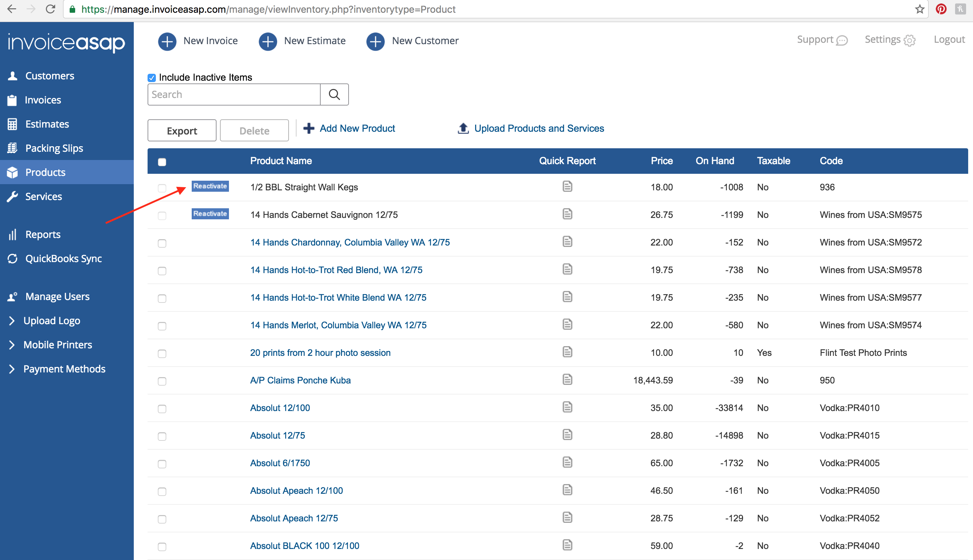Open the Absolut BLACK 100 12/100 product
Screen dimensions: 973x560
click(x=304, y=546)
